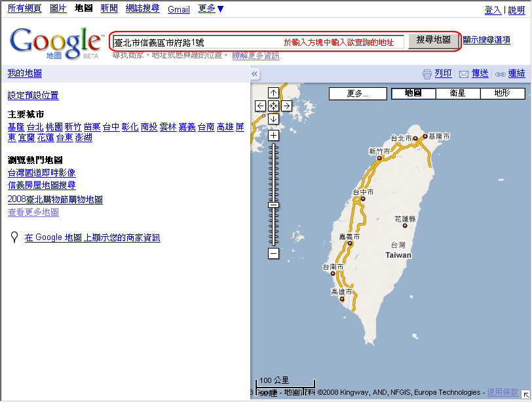Image resolution: width=532 pixels, height=402 pixels.
Task: Click the 台南市 city marker dot
Action: pos(333,273)
